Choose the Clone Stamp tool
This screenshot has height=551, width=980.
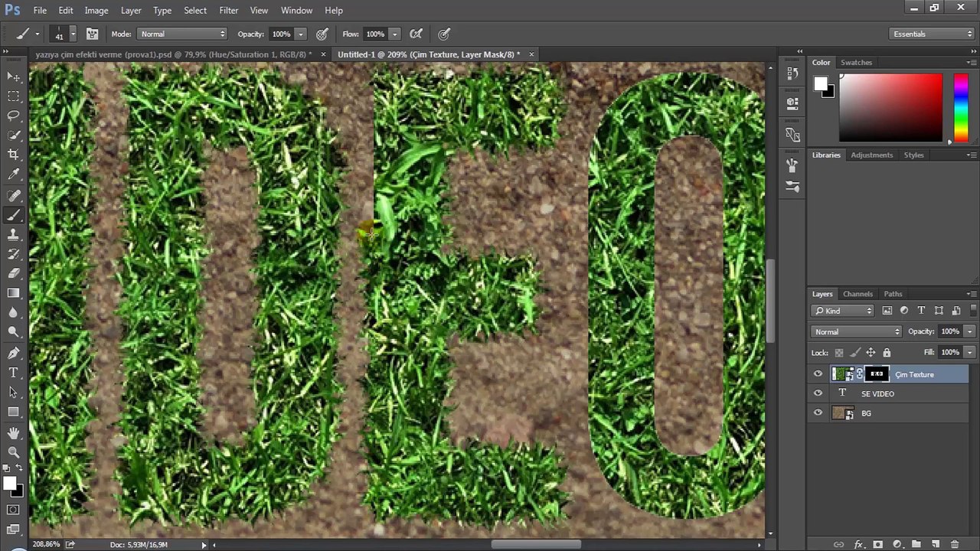(14, 234)
